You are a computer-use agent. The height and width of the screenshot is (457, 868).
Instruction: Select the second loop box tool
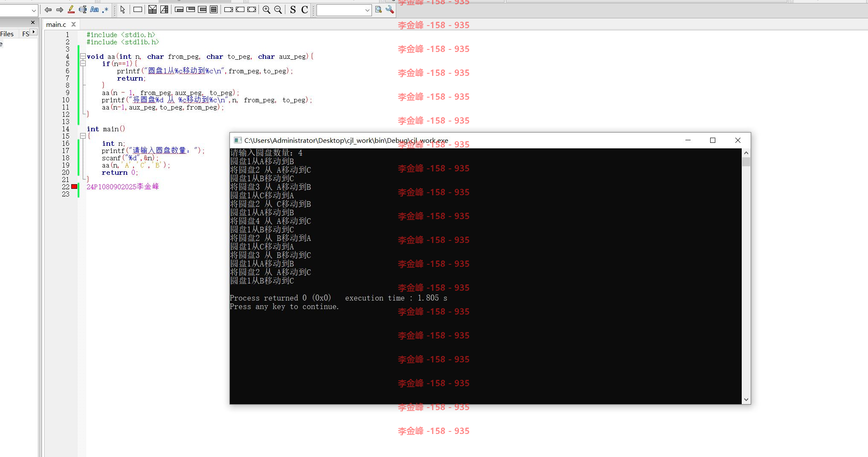pyautogui.click(x=191, y=9)
